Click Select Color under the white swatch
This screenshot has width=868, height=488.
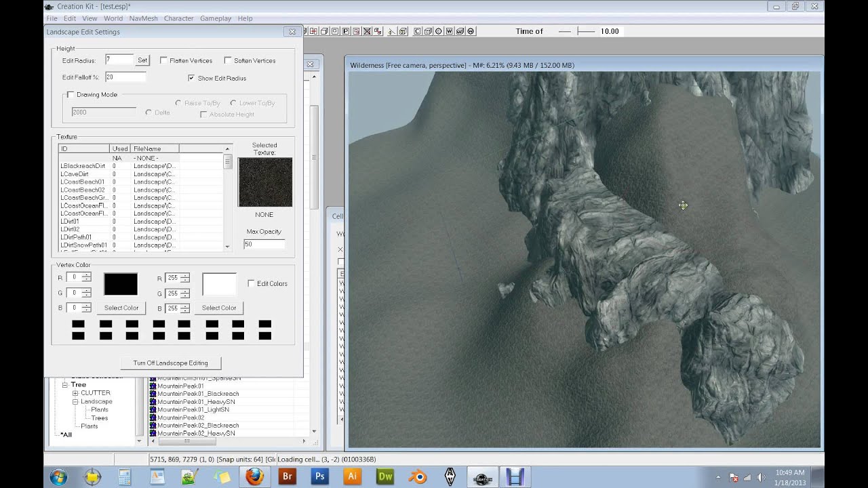(x=219, y=308)
